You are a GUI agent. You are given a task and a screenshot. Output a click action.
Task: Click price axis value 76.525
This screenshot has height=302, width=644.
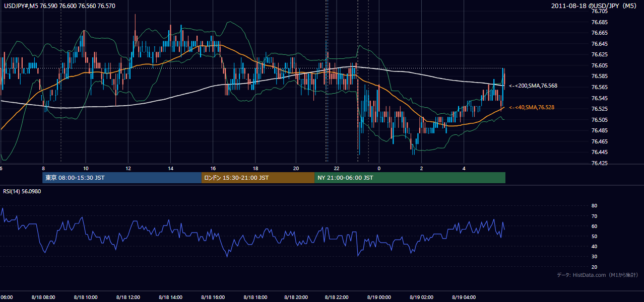coord(599,109)
